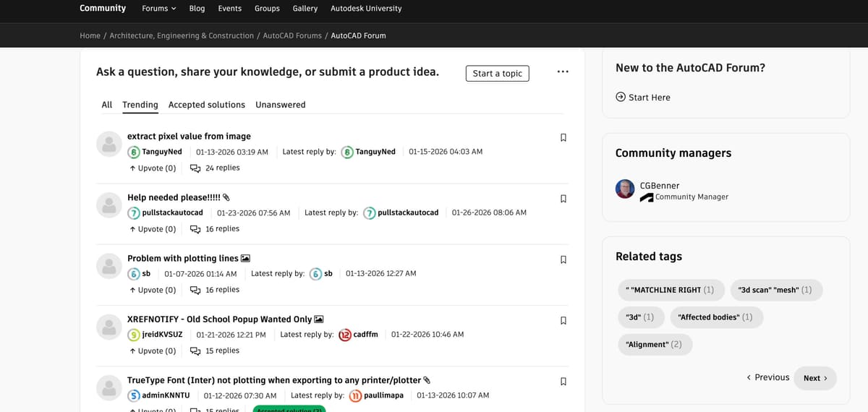The image size is (868, 412).
Task: Open the Gallery nav item
Action: click(305, 9)
